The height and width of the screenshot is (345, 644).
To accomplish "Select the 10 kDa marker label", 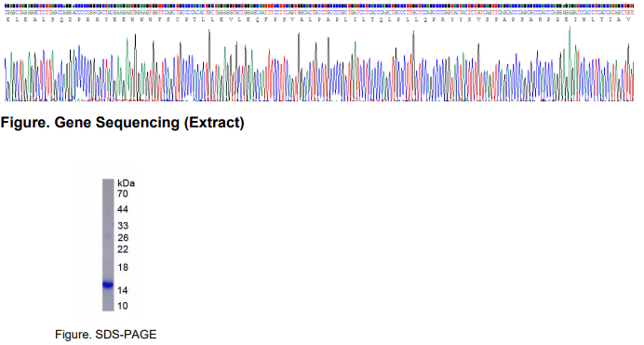I will coord(123,306).
